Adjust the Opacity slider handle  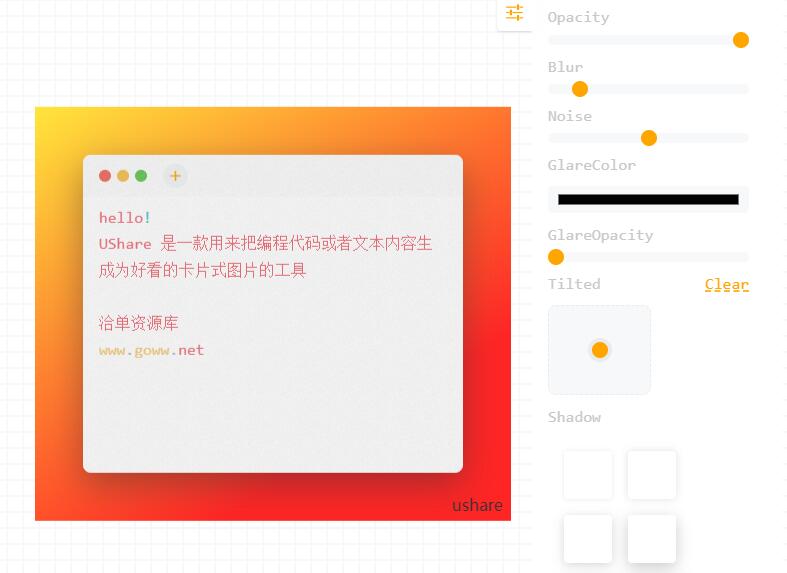tap(741, 40)
